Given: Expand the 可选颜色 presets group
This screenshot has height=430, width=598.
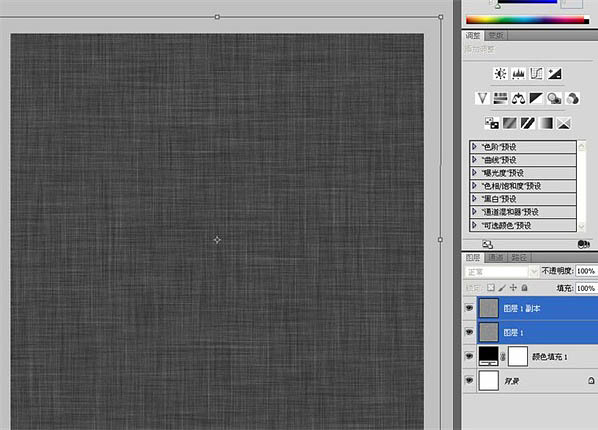Looking at the screenshot, I should click(474, 225).
